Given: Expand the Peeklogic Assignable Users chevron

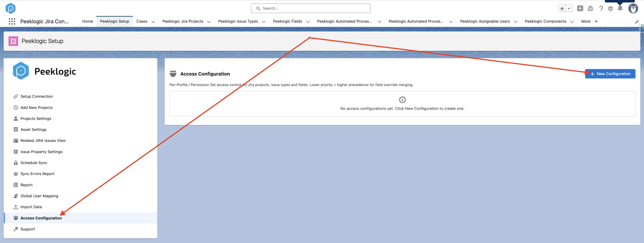Looking at the screenshot, I should 515,22.
